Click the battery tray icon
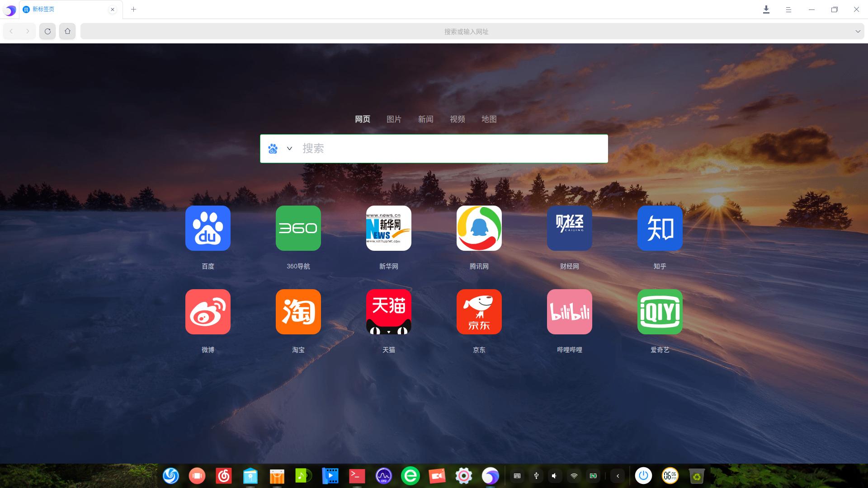Screen dimensions: 868x488 (593, 476)
